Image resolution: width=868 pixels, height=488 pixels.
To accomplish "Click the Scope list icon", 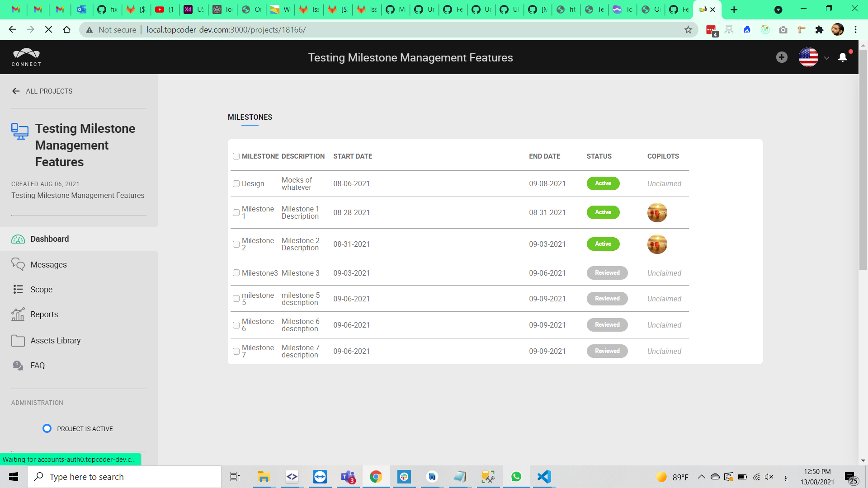I will coord(18,289).
